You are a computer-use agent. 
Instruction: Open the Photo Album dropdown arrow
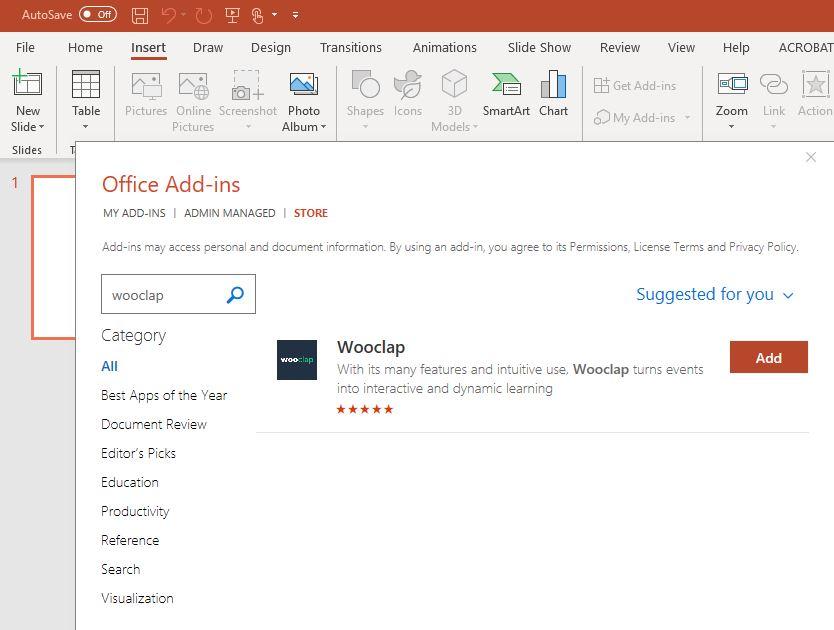click(x=322, y=127)
